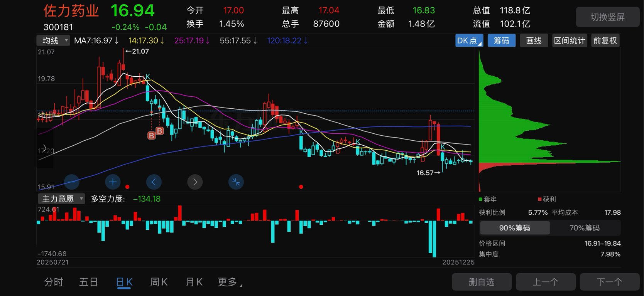Tap the green 套牢 legend swatch

(x=481, y=199)
